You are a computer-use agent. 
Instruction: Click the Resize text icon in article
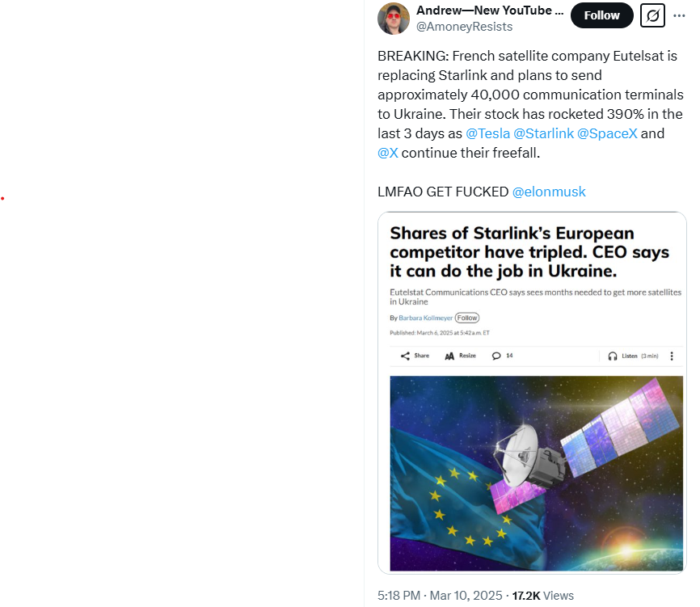449,356
